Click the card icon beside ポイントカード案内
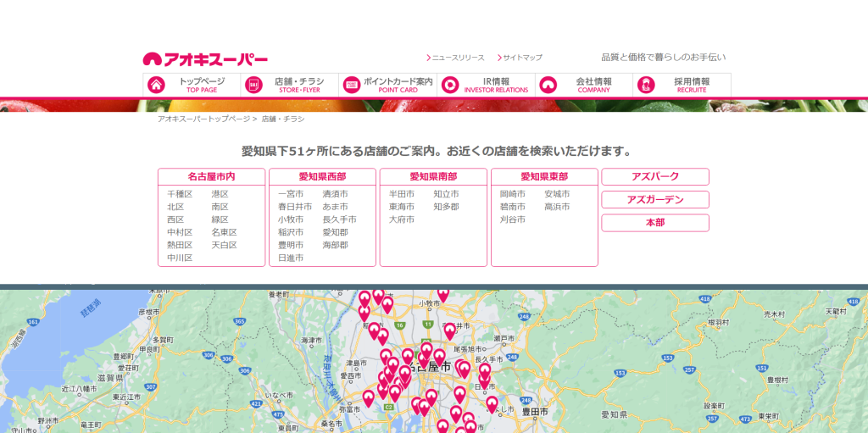The image size is (868, 433). point(352,85)
